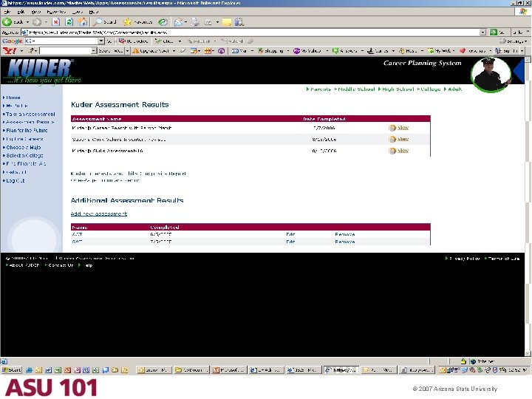
Task: Click the browser Back arrow icon
Action: click(x=7, y=22)
